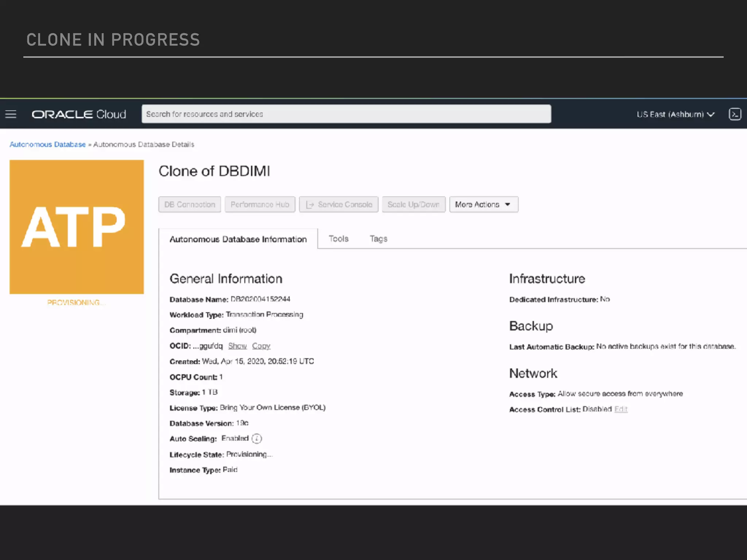747x560 pixels.
Task: Open the More Actions dropdown
Action: (x=483, y=205)
